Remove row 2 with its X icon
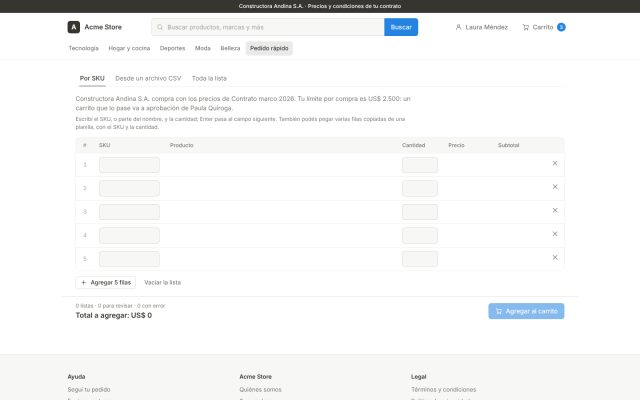The width and height of the screenshot is (640, 400). tap(555, 187)
